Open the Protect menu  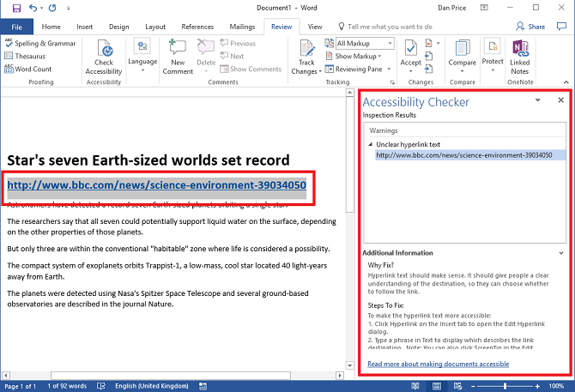[x=493, y=55]
